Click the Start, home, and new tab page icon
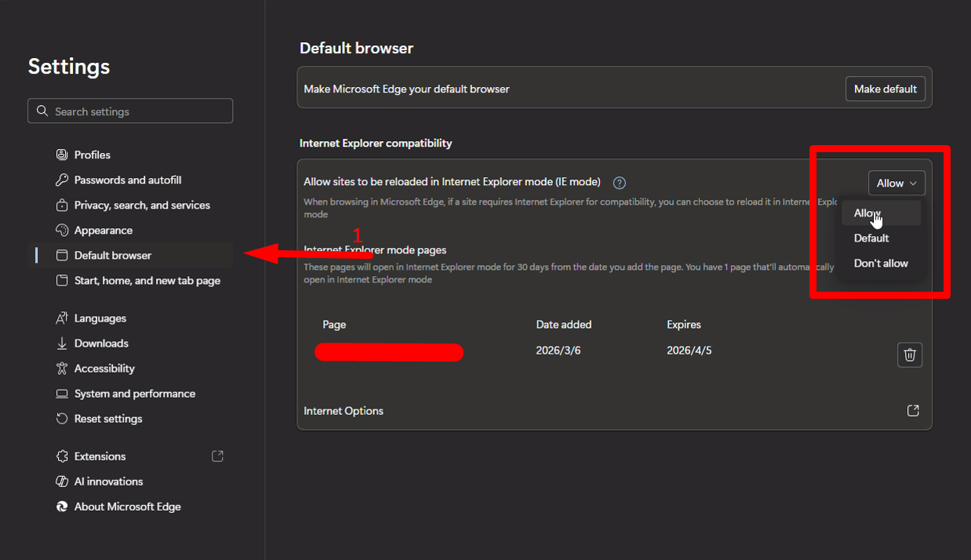971x560 pixels. tap(62, 280)
